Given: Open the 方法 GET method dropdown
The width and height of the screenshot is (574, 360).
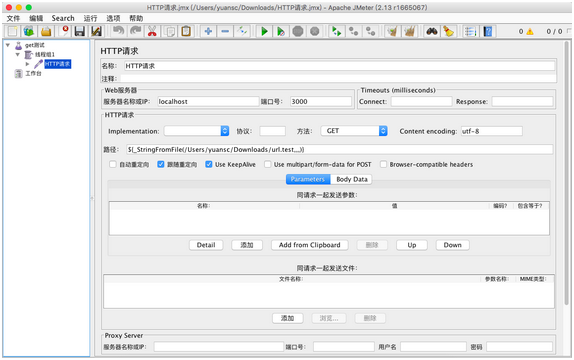Looking at the screenshot, I should 354,131.
